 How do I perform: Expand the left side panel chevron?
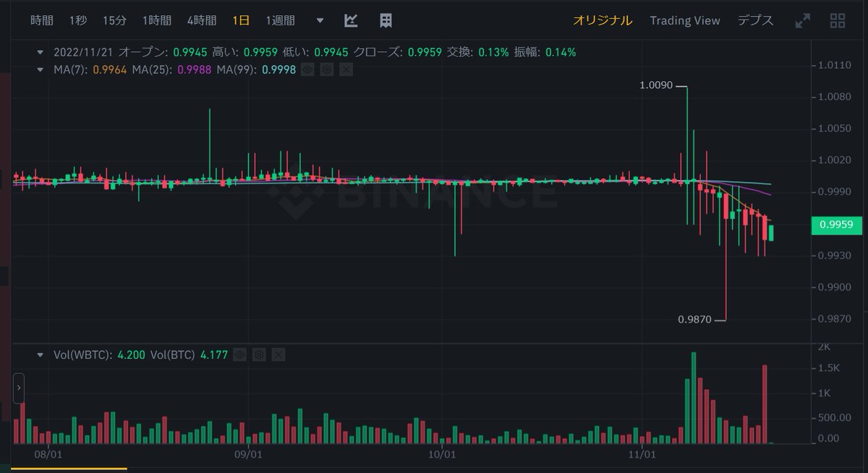(19, 388)
